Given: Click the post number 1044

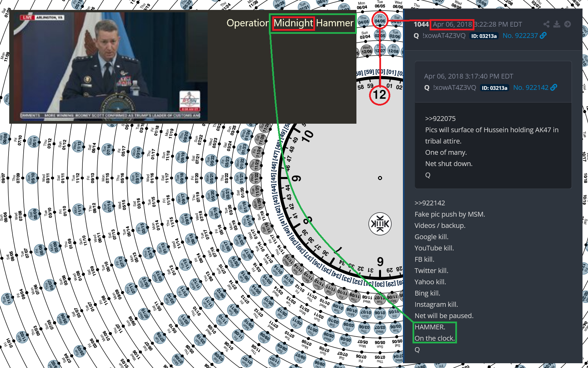Looking at the screenshot, I should (x=421, y=24).
